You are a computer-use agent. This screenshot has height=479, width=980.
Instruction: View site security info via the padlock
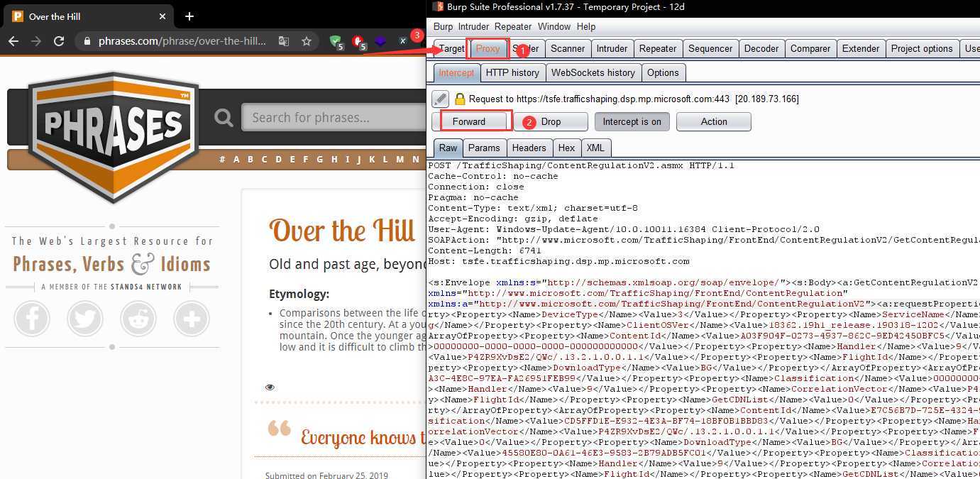[87, 41]
